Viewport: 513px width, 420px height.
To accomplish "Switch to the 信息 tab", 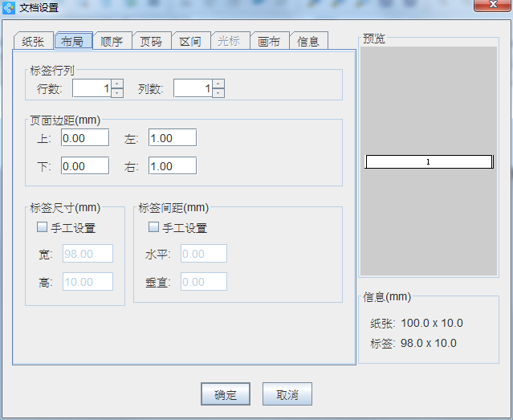I will click(308, 41).
